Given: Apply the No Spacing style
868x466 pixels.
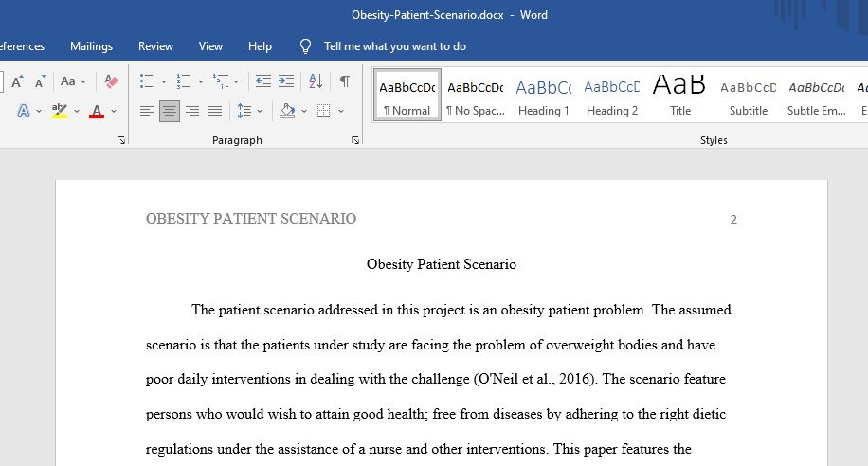Looking at the screenshot, I should point(476,96).
